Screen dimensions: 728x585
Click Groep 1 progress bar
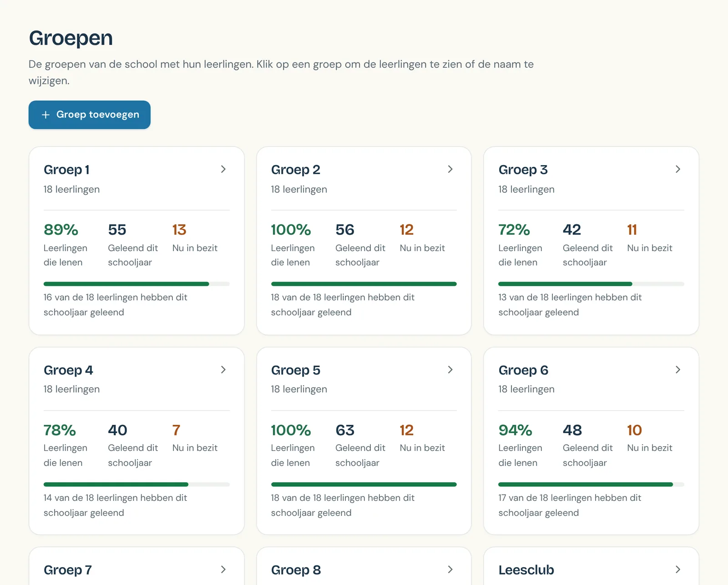coord(136,284)
